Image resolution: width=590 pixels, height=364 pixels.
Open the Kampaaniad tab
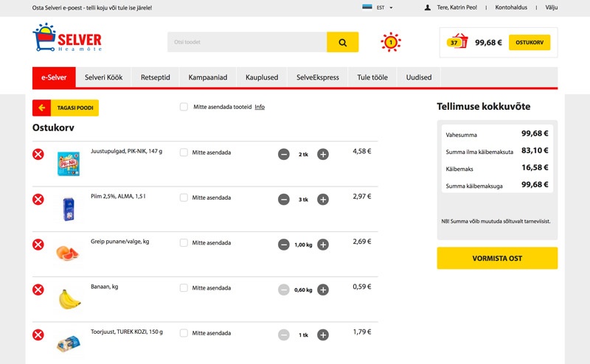pos(208,77)
